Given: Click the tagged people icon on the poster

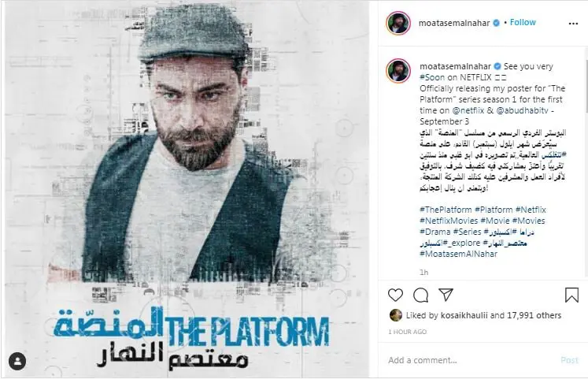Looking at the screenshot, I should (x=17, y=361).
